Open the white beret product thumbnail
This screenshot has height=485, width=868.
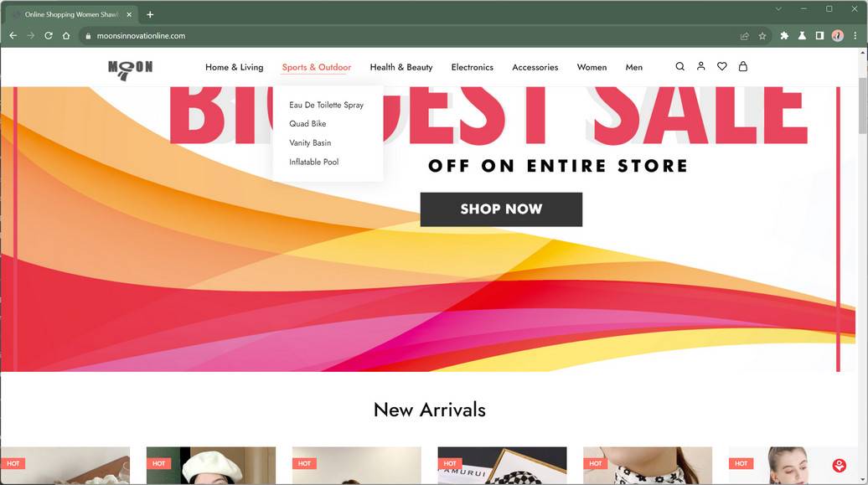pos(211,466)
